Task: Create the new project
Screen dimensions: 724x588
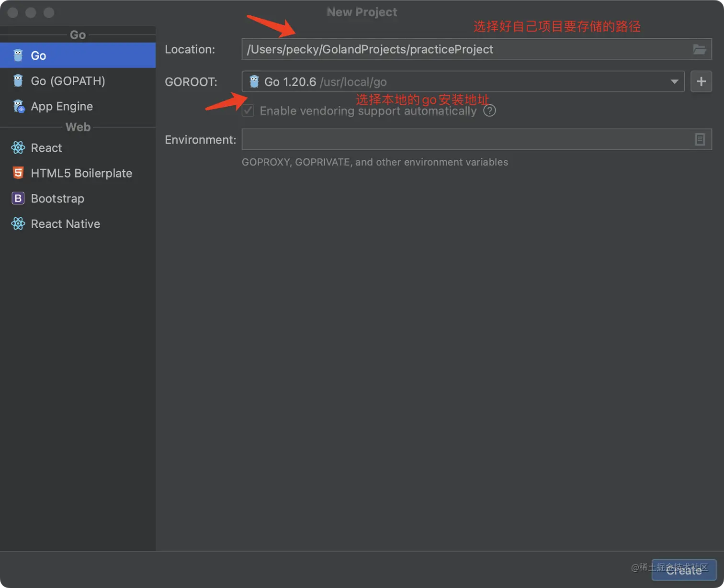Action: tap(684, 570)
